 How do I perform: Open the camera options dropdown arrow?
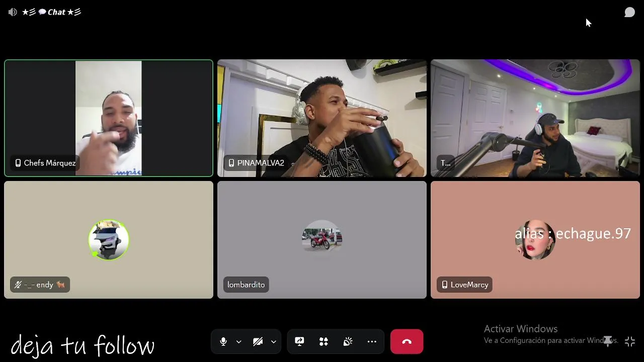click(x=273, y=342)
